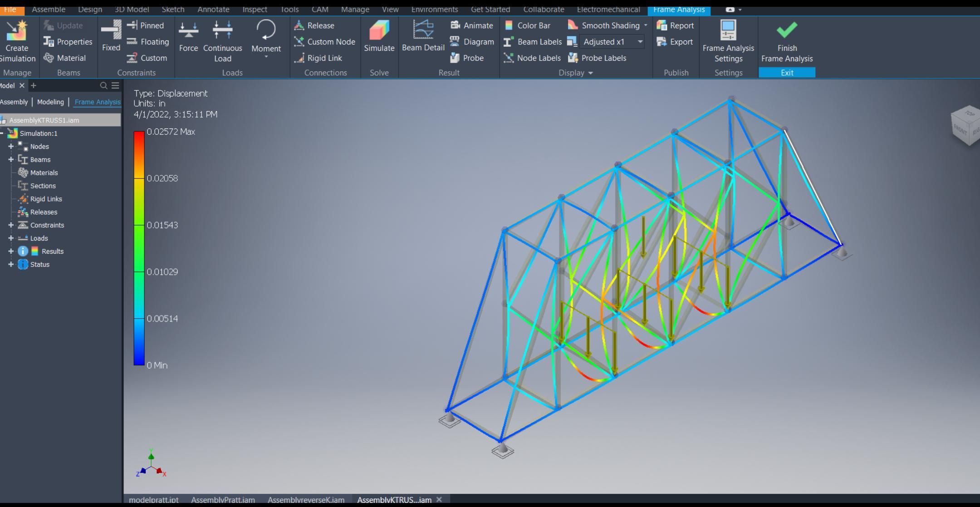The height and width of the screenshot is (507, 980).
Task: Apply a Continuous Load
Action: (x=222, y=41)
